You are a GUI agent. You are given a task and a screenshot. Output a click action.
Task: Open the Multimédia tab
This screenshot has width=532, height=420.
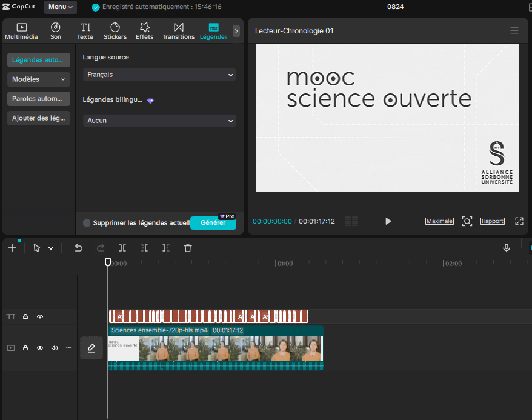[x=21, y=31]
